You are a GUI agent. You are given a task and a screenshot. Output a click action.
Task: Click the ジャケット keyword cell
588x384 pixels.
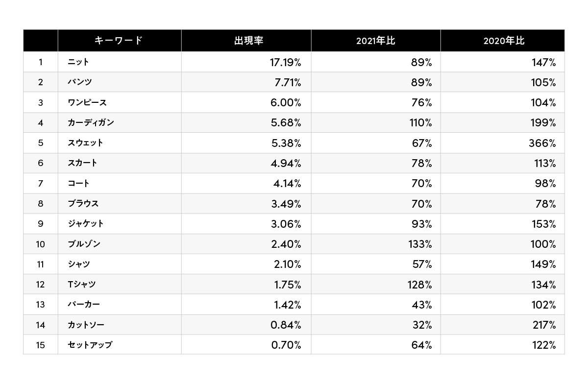(86, 224)
